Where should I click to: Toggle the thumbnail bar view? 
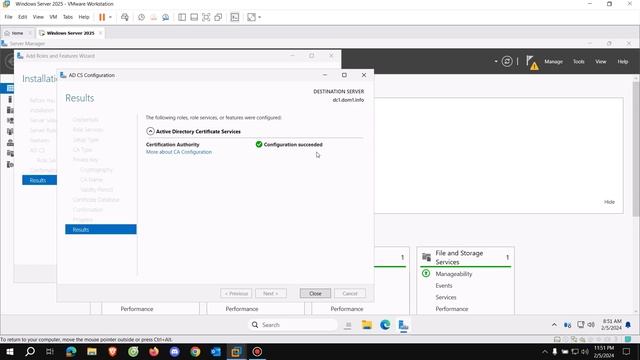pyautogui.click(x=194, y=17)
